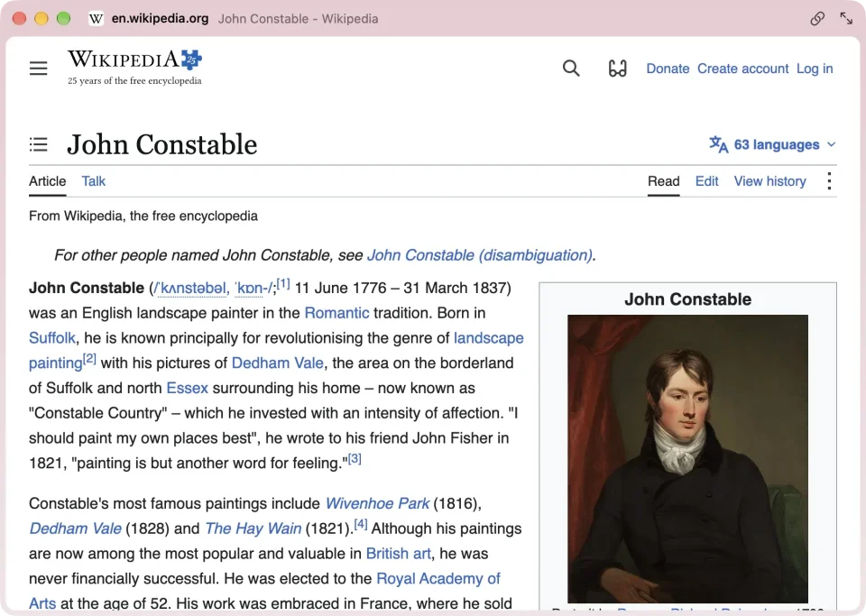Click Create account

[x=742, y=69]
